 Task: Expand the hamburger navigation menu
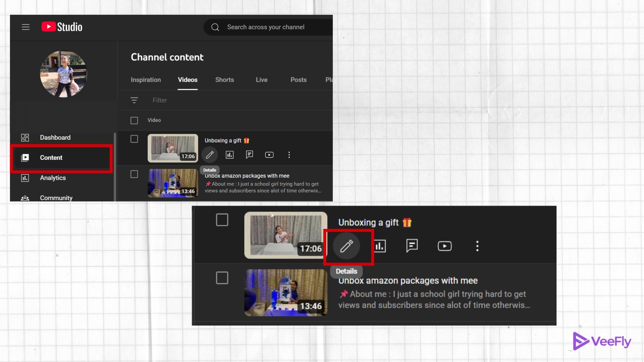click(26, 27)
